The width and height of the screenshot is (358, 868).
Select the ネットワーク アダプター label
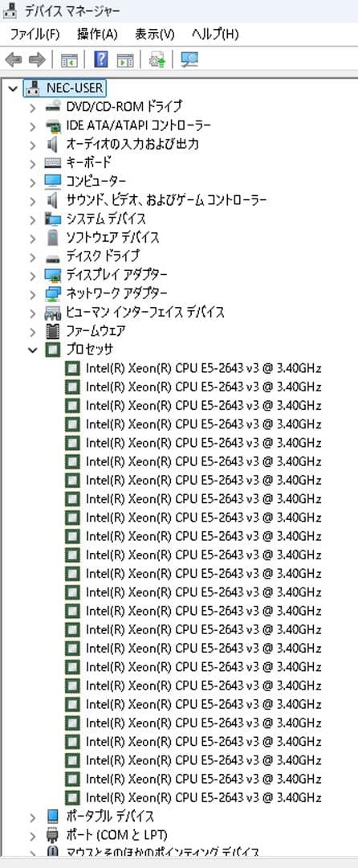pos(117,293)
